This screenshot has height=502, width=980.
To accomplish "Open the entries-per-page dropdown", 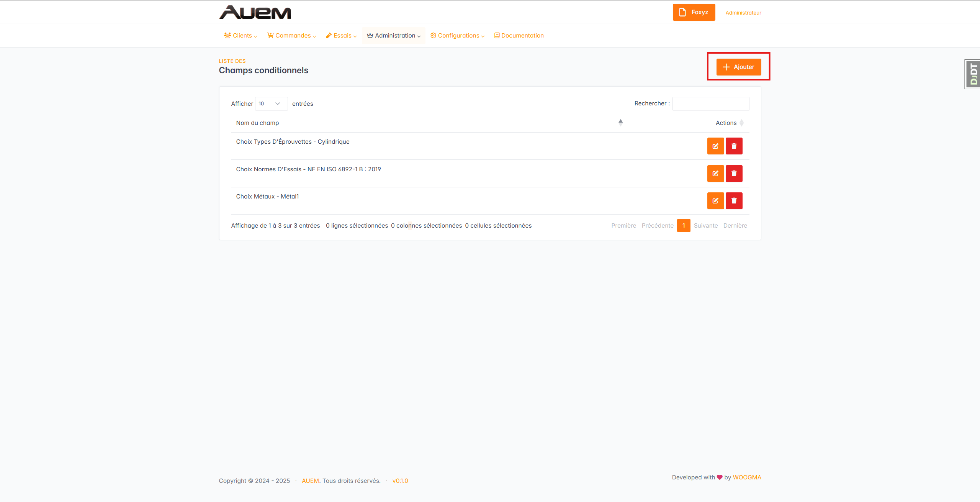I will pyautogui.click(x=271, y=103).
